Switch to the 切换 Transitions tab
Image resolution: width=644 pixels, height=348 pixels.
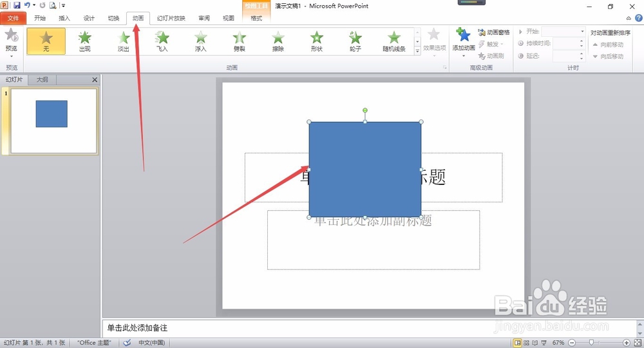(x=114, y=18)
